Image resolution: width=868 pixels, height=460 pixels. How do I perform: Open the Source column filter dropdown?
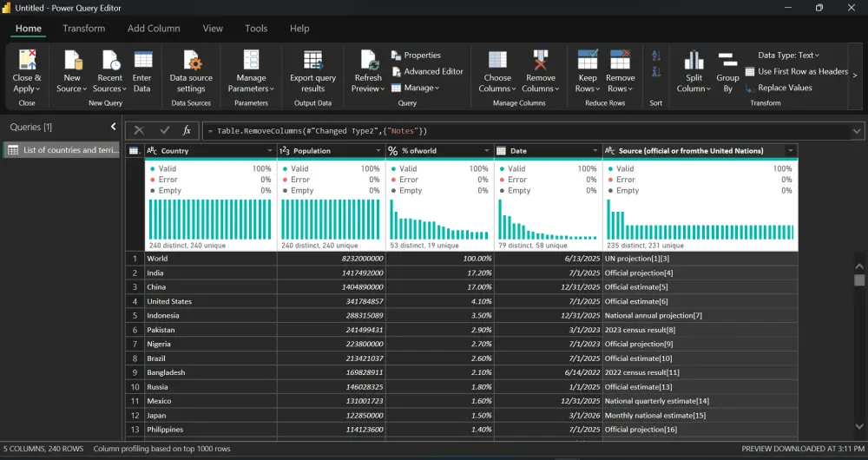[791, 150]
